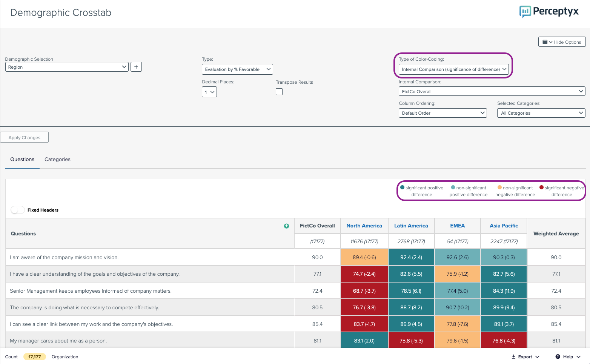Click the Asia Pacific cell 84.3 (11.9)
590x364 pixels.
click(x=504, y=291)
